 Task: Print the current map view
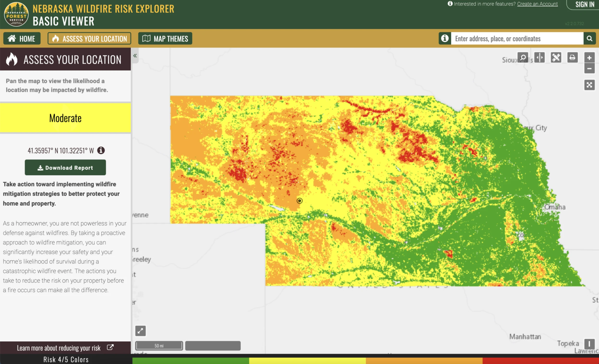click(x=573, y=57)
